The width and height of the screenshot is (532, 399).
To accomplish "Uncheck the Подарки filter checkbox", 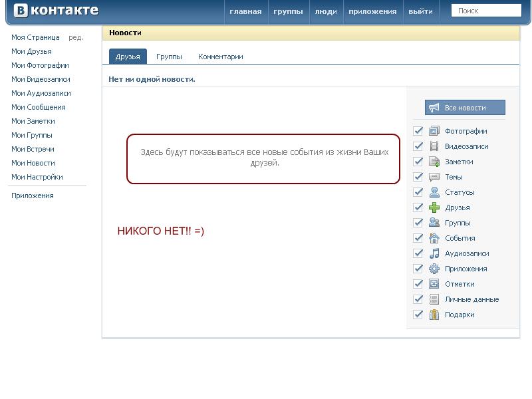I will [418, 315].
